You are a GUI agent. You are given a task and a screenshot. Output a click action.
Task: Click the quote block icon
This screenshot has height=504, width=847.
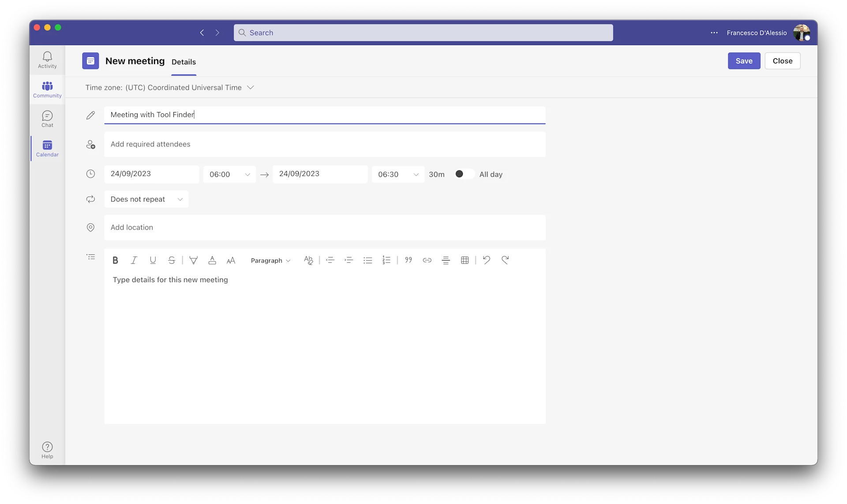point(408,260)
